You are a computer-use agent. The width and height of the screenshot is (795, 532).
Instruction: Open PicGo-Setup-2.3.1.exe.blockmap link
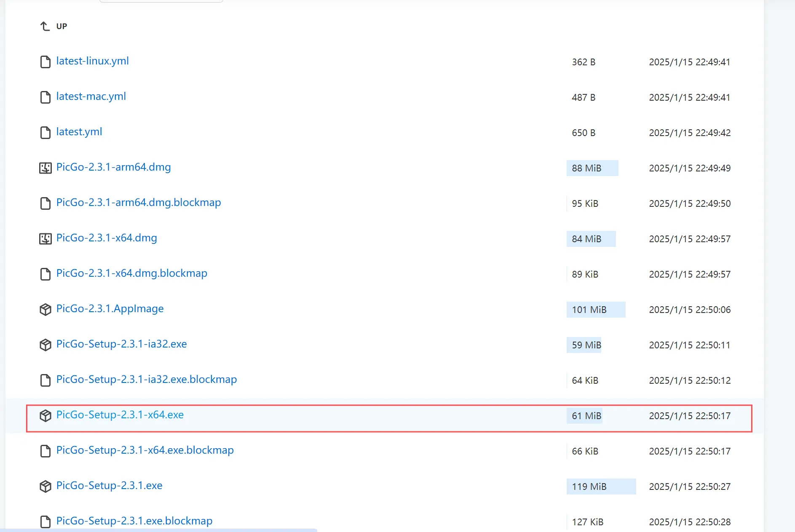(x=134, y=521)
